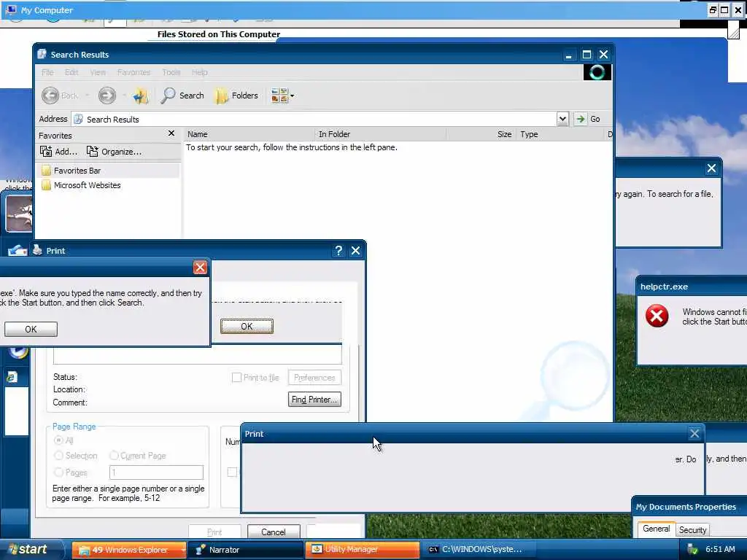Viewport: 747px width, 560px height.
Task: Close the small Print message box
Action: (x=694, y=433)
